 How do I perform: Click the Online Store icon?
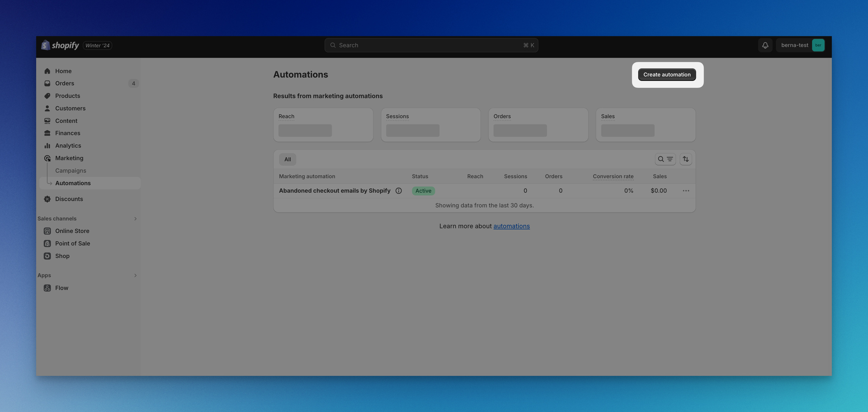(47, 231)
